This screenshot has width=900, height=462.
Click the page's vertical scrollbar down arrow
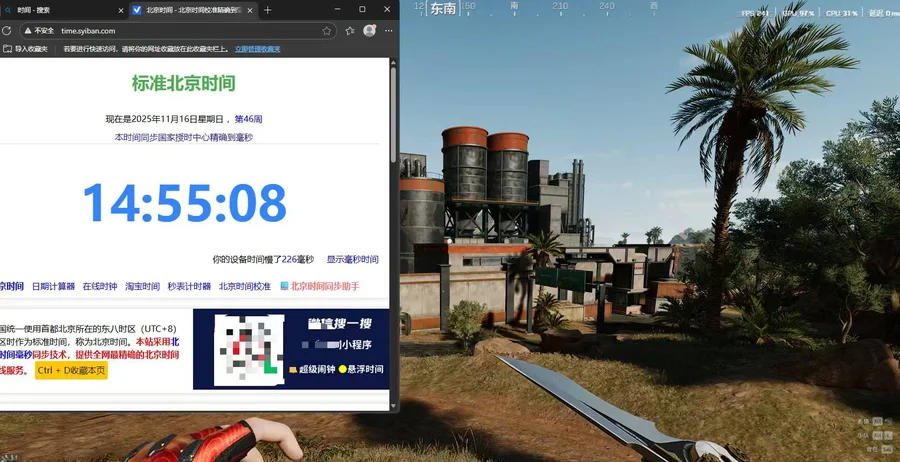393,407
